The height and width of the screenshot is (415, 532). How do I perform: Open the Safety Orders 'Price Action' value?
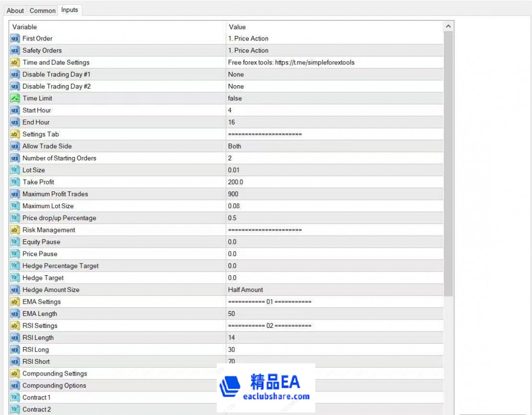pyautogui.click(x=248, y=51)
